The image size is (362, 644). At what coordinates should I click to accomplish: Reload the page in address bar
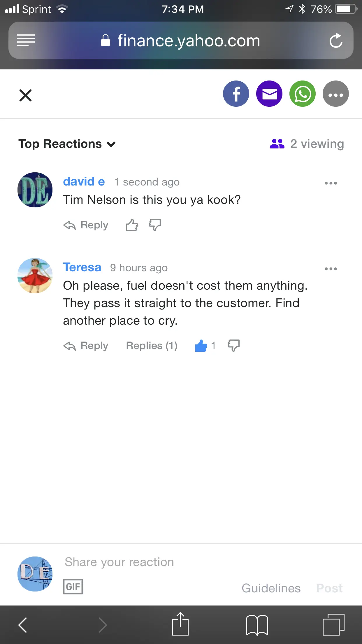336,41
